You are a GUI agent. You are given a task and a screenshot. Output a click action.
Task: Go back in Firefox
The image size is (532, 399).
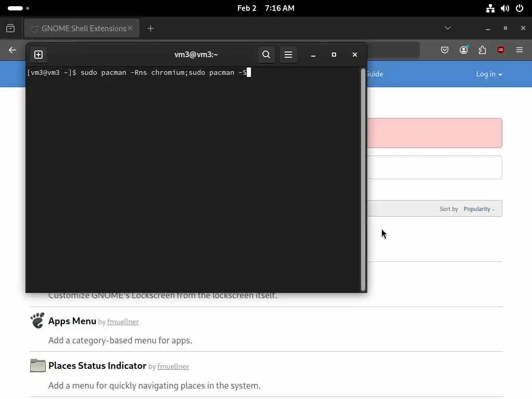(x=12, y=50)
